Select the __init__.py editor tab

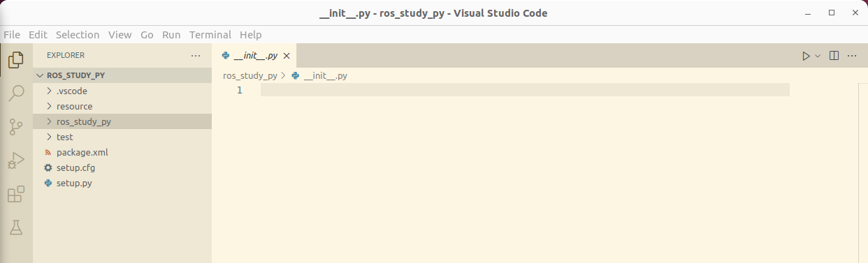coord(255,56)
